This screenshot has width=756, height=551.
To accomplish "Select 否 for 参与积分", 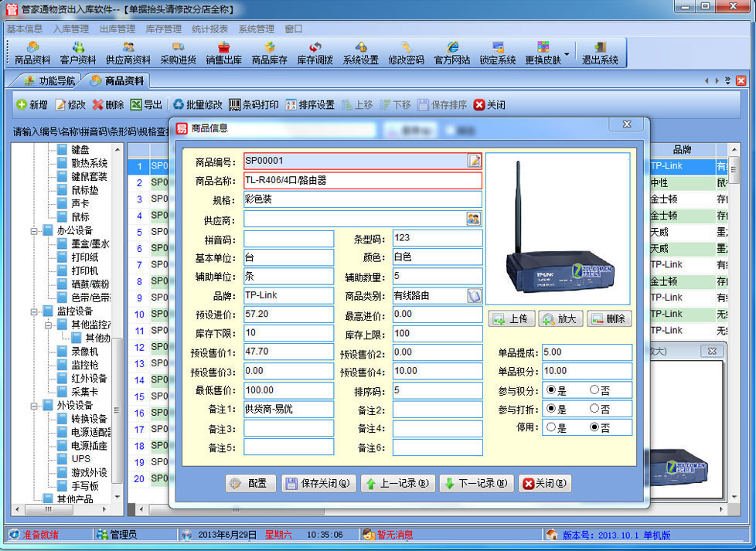I will tap(594, 390).
